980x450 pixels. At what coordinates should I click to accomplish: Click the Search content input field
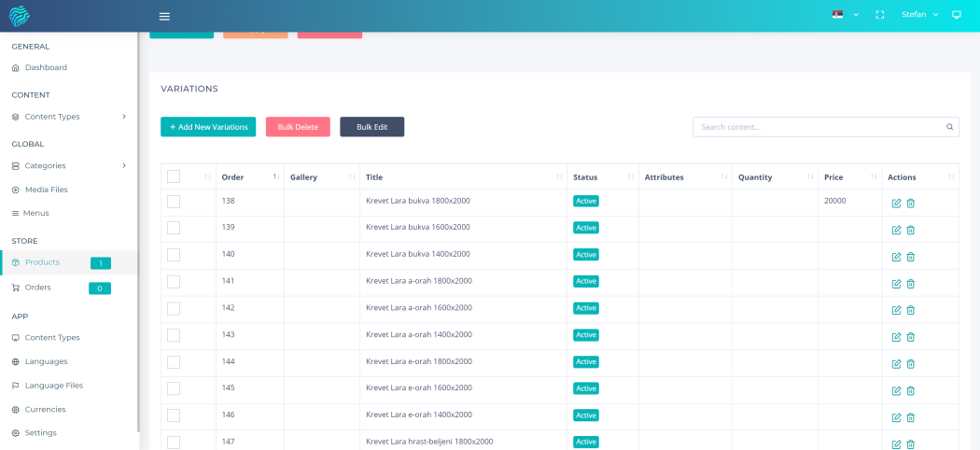click(x=817, y=127)
